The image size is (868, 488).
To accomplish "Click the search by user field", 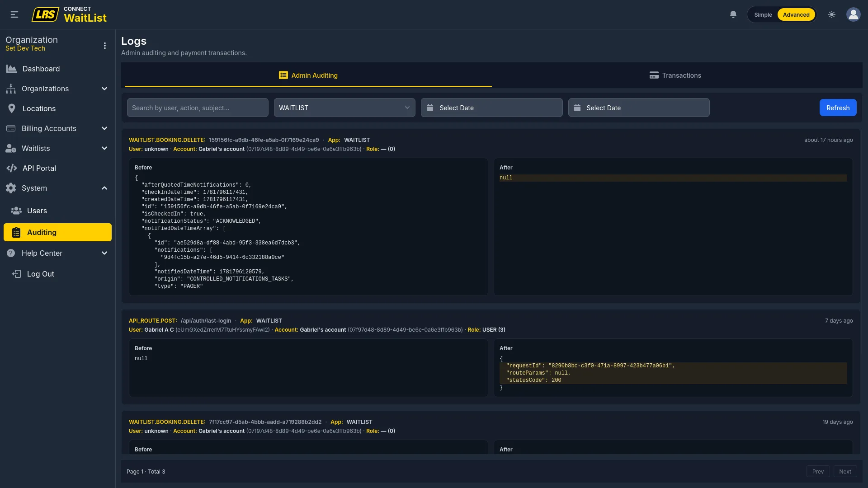I will (198, 108).
